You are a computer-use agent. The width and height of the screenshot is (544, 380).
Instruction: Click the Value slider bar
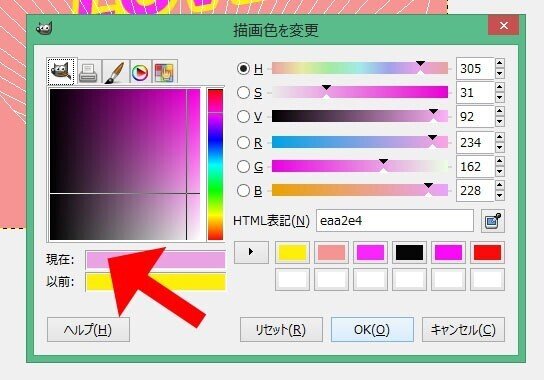(x=360, y=116)
